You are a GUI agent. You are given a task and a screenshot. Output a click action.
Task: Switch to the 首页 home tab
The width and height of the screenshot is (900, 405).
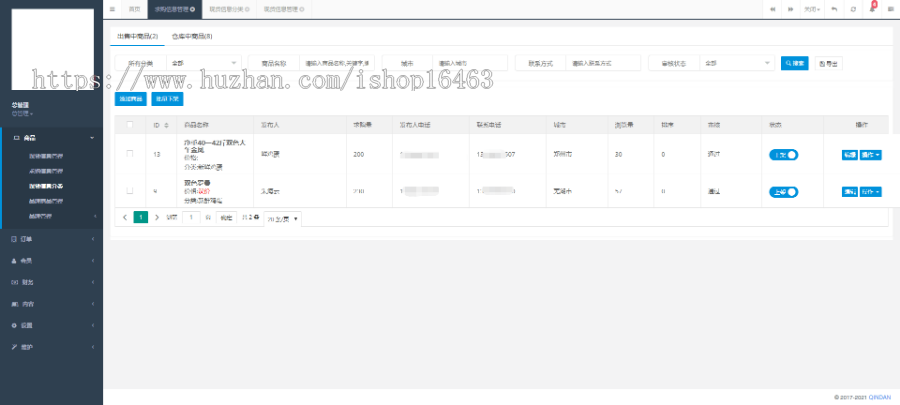(x=134, y=9)
